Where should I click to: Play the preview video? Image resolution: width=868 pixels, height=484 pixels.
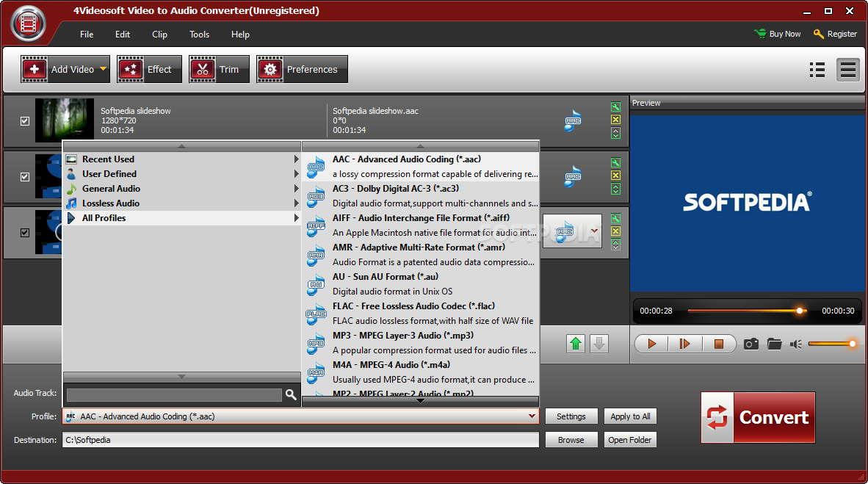[651, 344]
